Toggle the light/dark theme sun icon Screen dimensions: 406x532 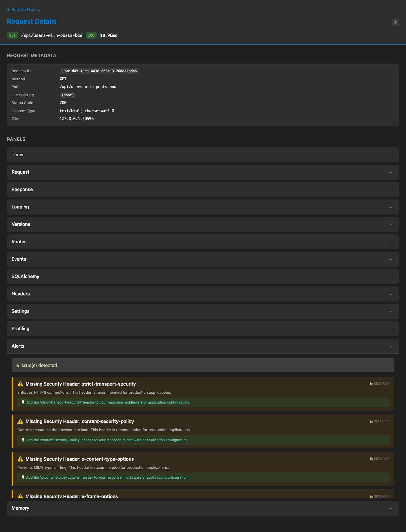click(396, 22)
